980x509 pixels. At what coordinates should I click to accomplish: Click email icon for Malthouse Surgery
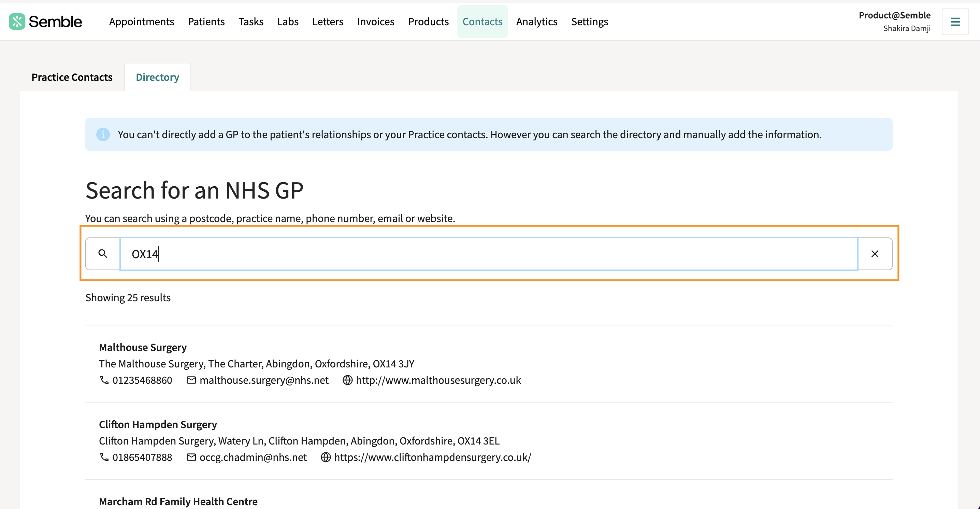coord(191,380)
